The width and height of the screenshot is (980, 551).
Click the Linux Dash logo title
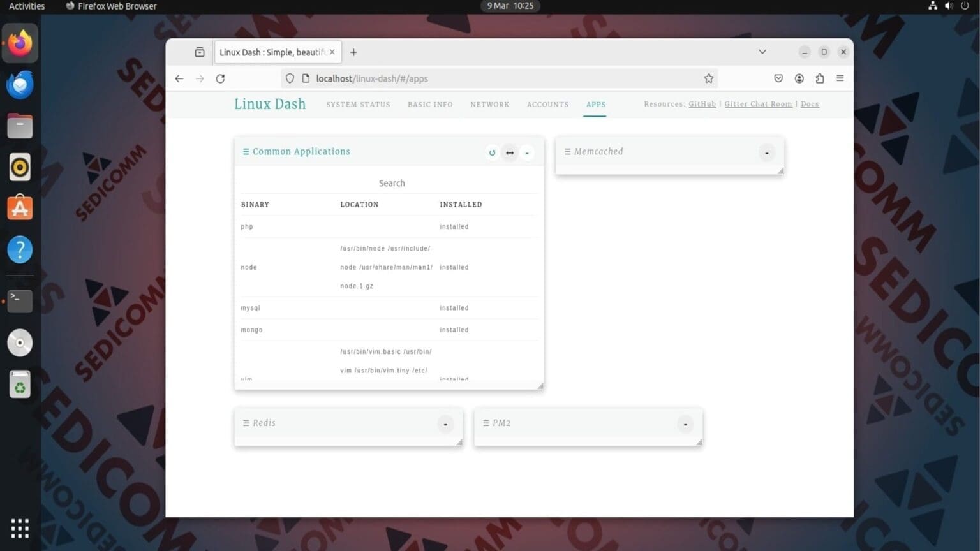point(270,104)
